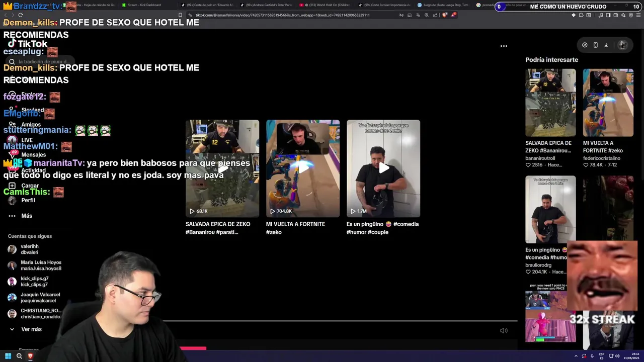Image resolution: width=644 pixels, height=362 pixels.
Task: Click the Brave browser taskbar icon
Action: tap(30, 356)
